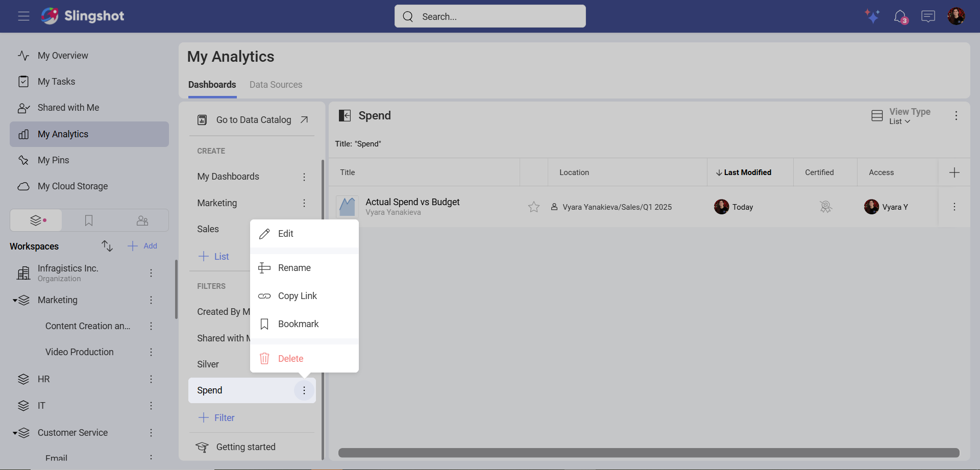Collapse the side panel next to Spend

pyautogui.click(x=345, y=116)
